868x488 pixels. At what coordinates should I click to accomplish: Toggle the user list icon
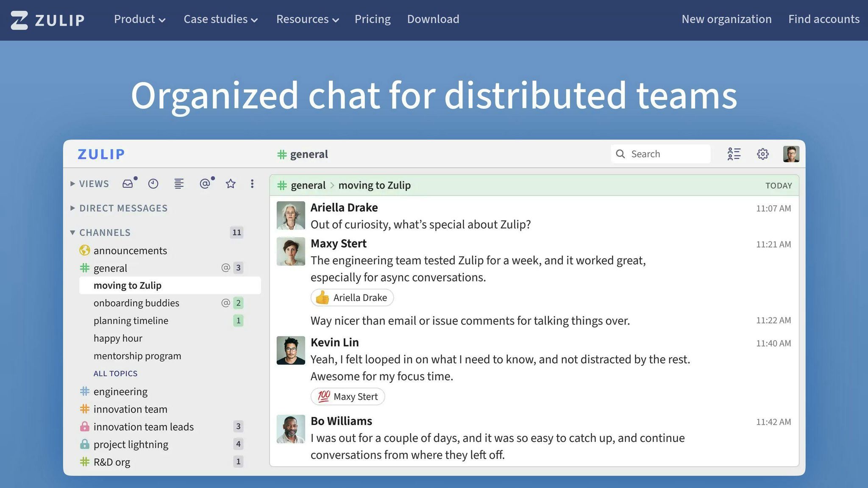coord(734,154)
